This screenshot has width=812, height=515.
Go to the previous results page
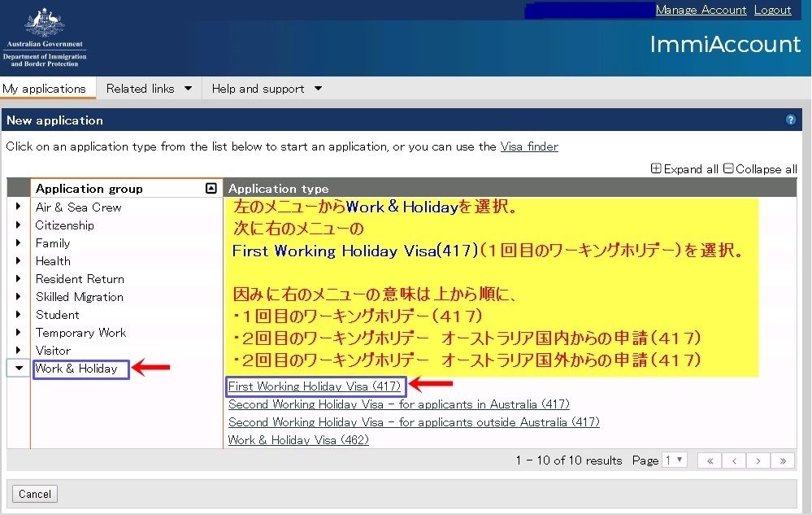pos(734,460)
